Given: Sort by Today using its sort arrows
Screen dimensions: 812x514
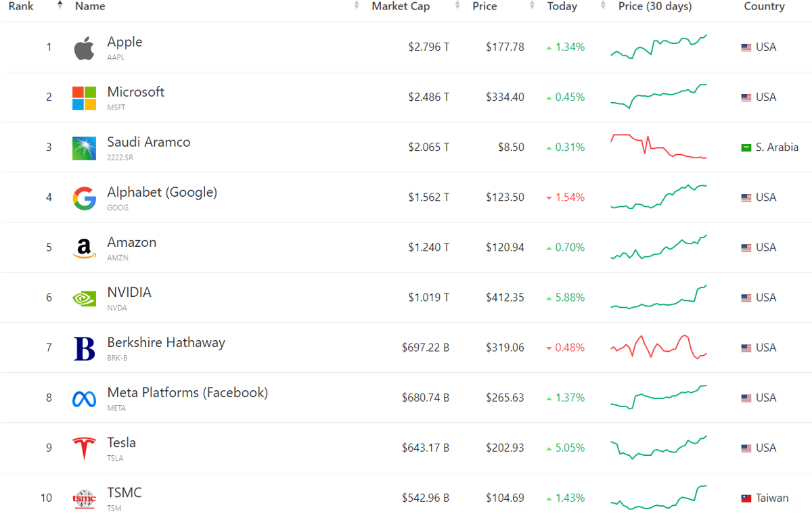Looking at the screenshot, I should [603, 5].
